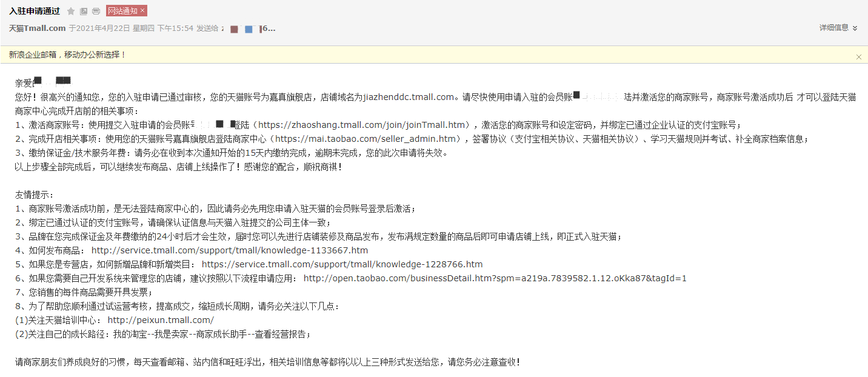Click the store domain jiazhenddc.tmall.com
Screen dimensions: 868x377
tap(409, 97)
